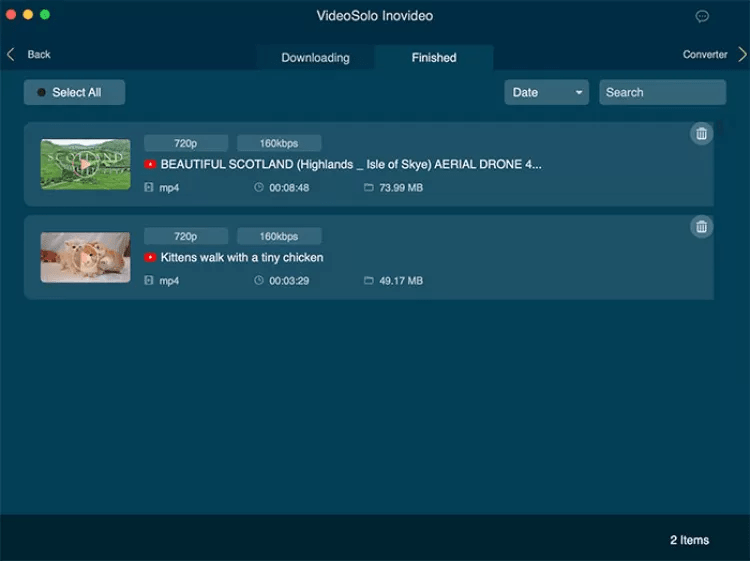Click the folder icon beside 73.99 MB
The width and height of the screenshot is (750, 563).
click(x=368, y=188)
